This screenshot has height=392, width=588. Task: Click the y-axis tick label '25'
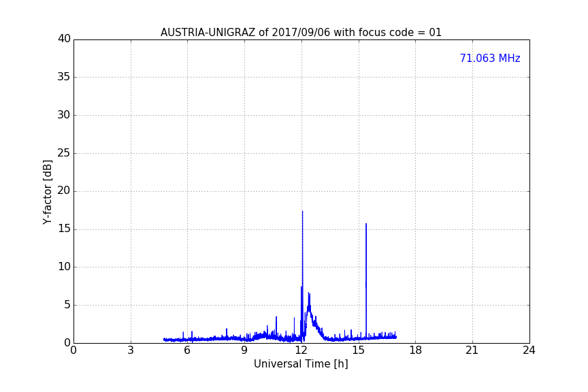64,153
